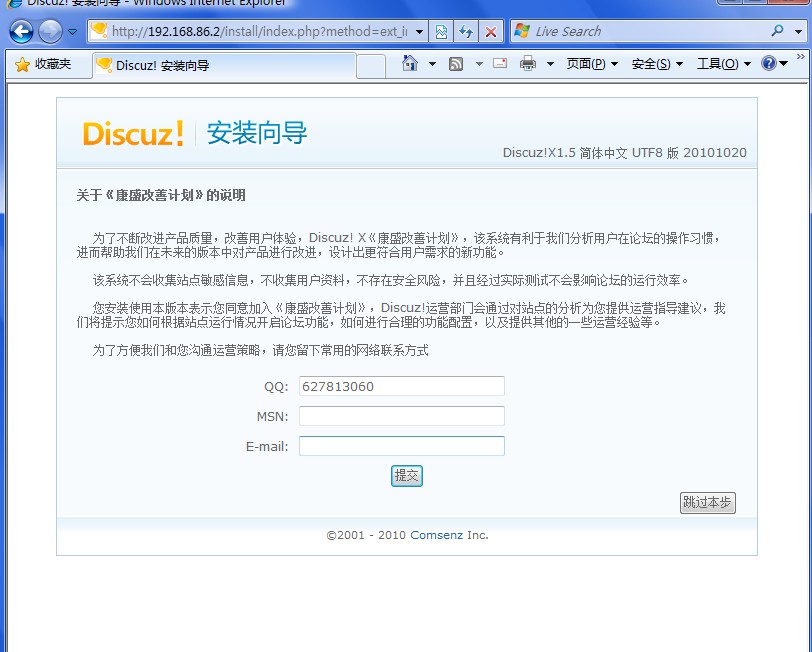Image resolution: width=812 pixels, height=652 pixels.
Task: Click the Internet Explorer title bar icon
Action: [x=14, y=3]
